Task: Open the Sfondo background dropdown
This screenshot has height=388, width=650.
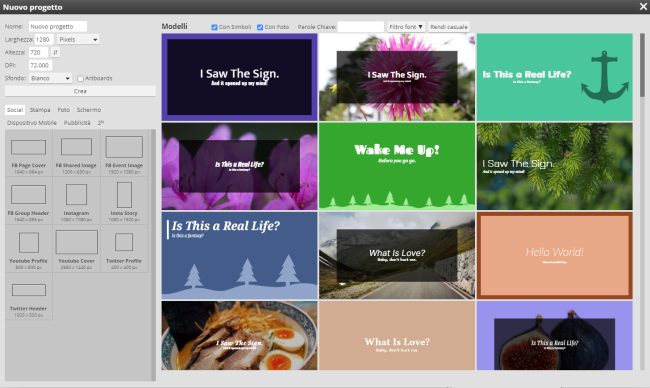Action: (51, 78)
